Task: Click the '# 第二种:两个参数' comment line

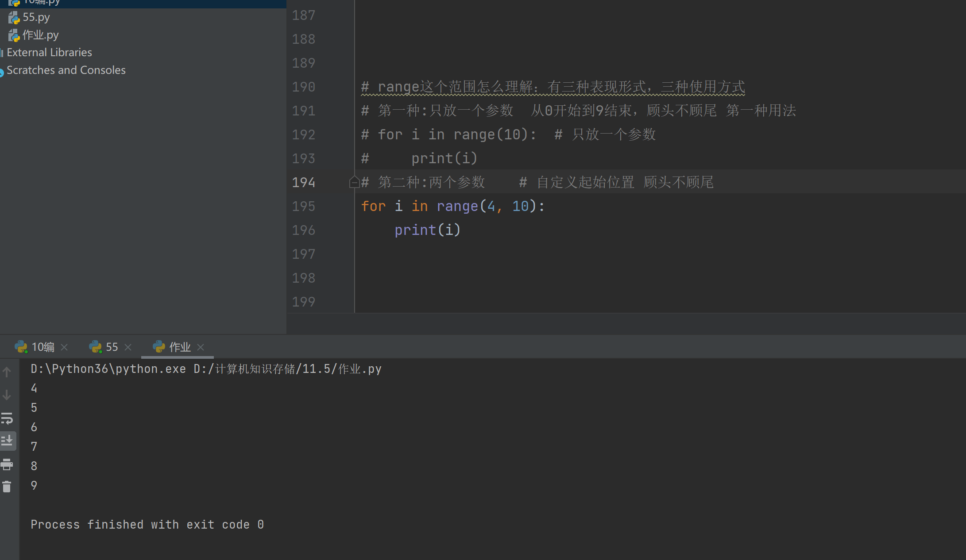Action: pyautogui.click(x=537, y=182)
